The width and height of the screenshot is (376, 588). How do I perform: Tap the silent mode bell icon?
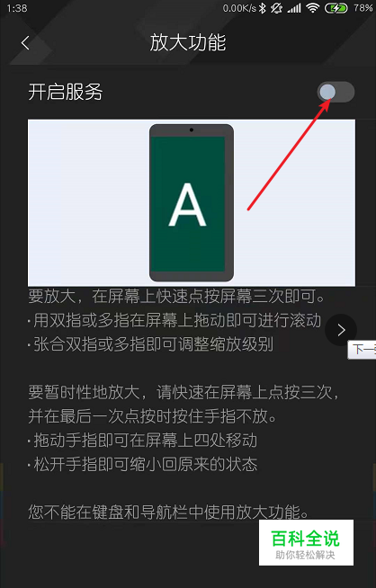276,8
